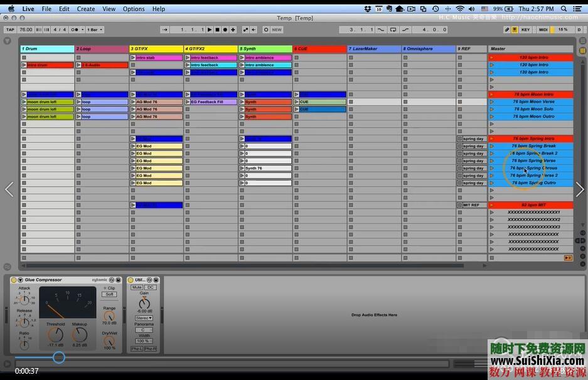The image size is (588, 380).
Task: Click the volume icon in menu bar
Action: tap(472, 9)
